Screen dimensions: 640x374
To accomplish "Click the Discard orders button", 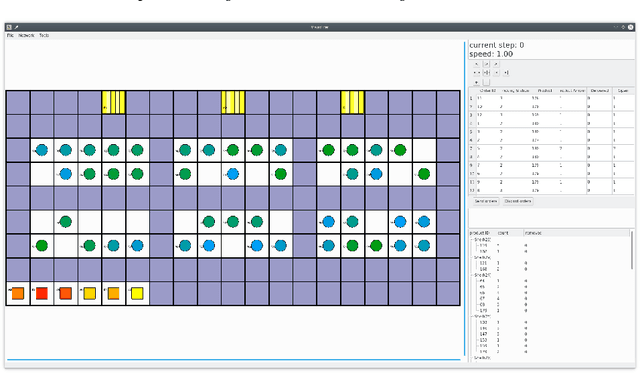I will [518, 201].
